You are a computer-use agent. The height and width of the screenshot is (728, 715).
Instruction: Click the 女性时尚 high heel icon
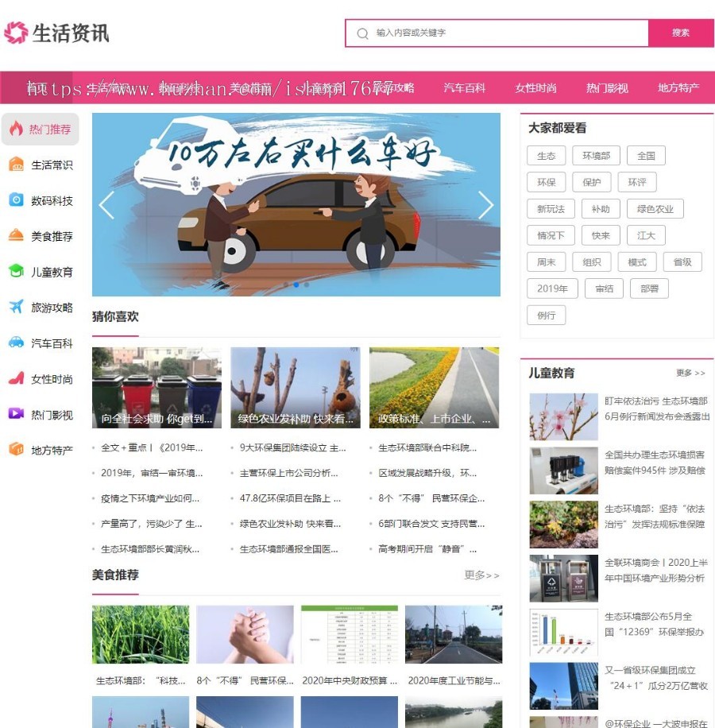(x=16, y=378)
